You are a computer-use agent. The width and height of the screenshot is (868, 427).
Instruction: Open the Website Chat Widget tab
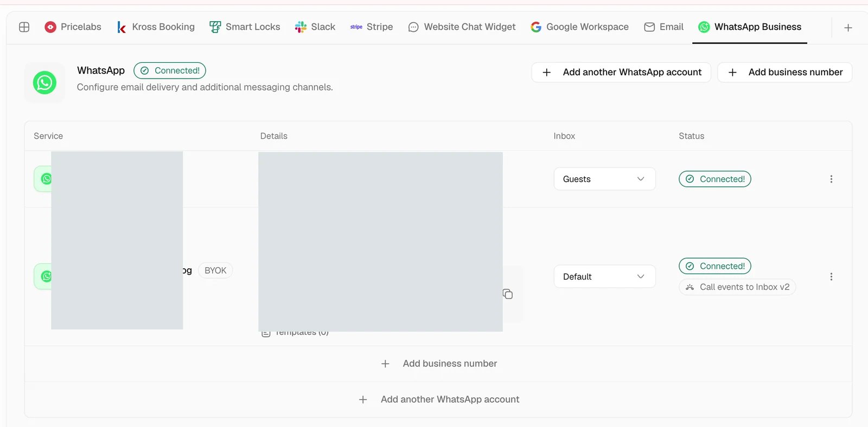click(x=462, y=27)
